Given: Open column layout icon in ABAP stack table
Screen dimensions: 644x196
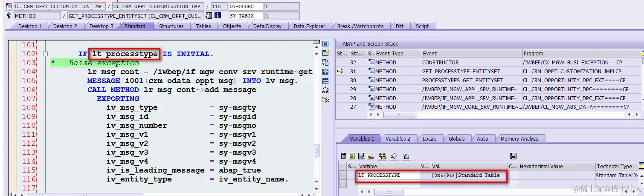Looking at the screenshot, I should point(642,53).
